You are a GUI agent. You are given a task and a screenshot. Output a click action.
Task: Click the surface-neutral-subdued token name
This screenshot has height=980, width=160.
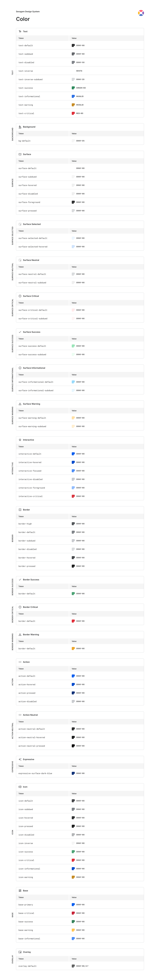point(32,283)
